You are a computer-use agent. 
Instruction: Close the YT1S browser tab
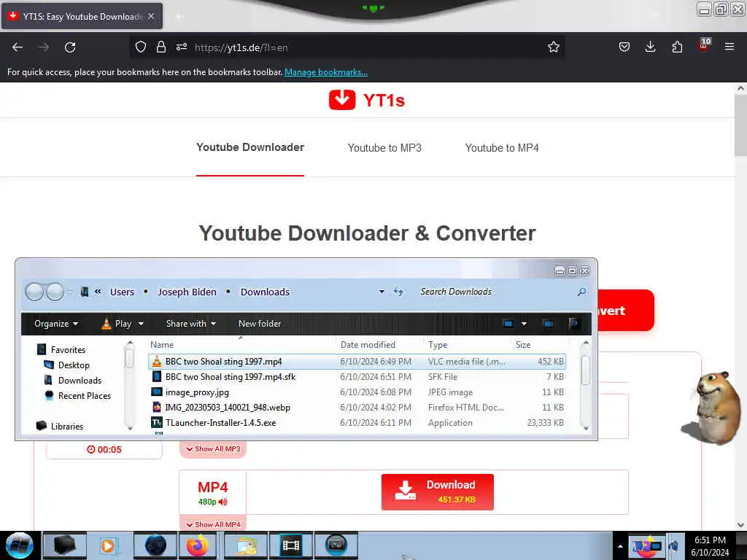151,16
